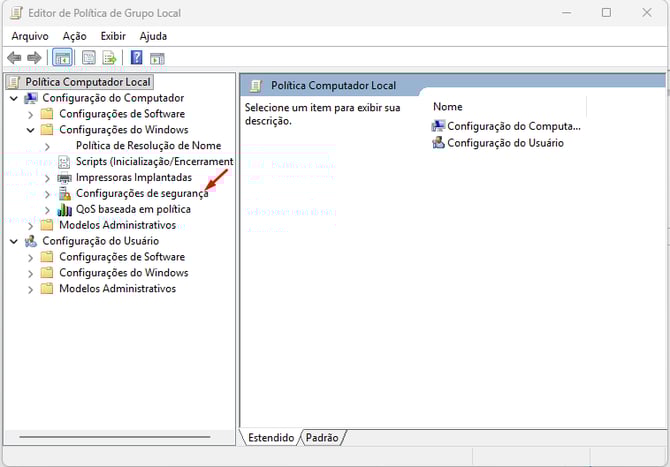Image resolution: width=670 pixels, height=467 pixels.
Task: Click the Forward arrow toolbar icon
Action: point(34,58)
